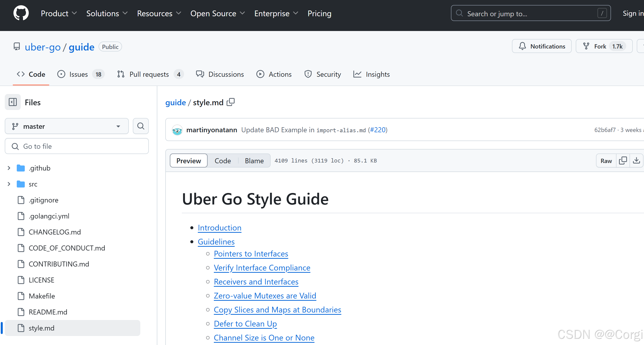
Task: Click the GitHub logo icon
Action: (x=21, y=13)
